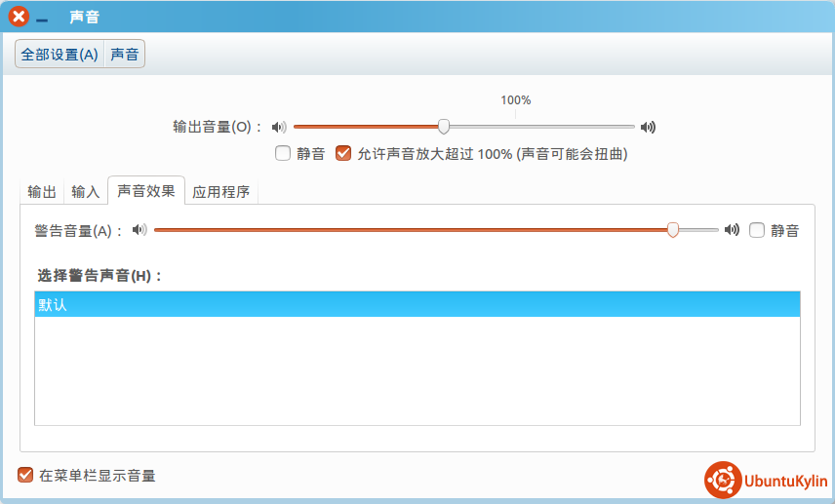Click the UbuntuKylin logo icon
The height and width of the screenshot is (504, 835).
point(721,480)
